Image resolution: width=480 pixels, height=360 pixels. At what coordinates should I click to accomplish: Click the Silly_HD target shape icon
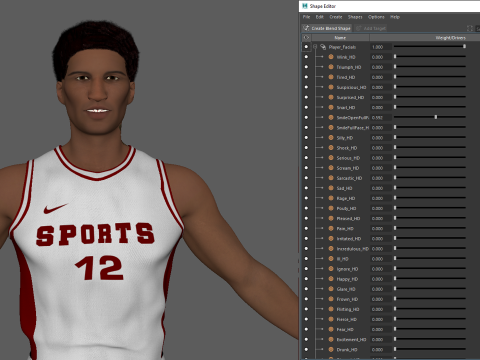331,138
